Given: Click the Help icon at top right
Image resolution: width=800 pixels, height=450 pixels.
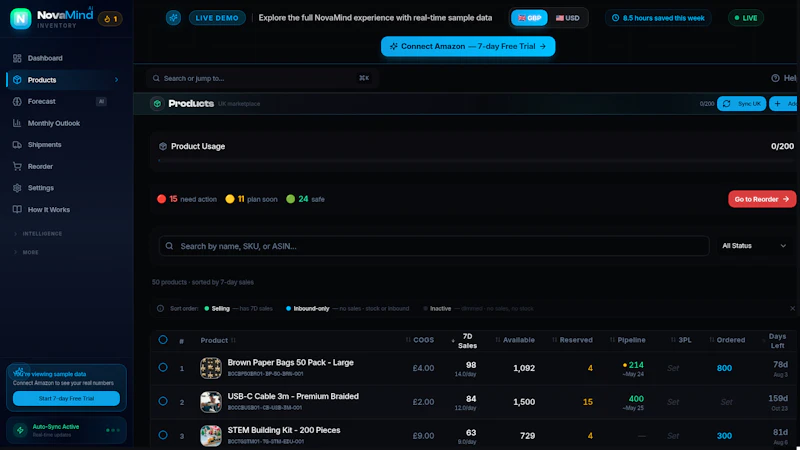Looking at the screenshot, I should [776, 78].
